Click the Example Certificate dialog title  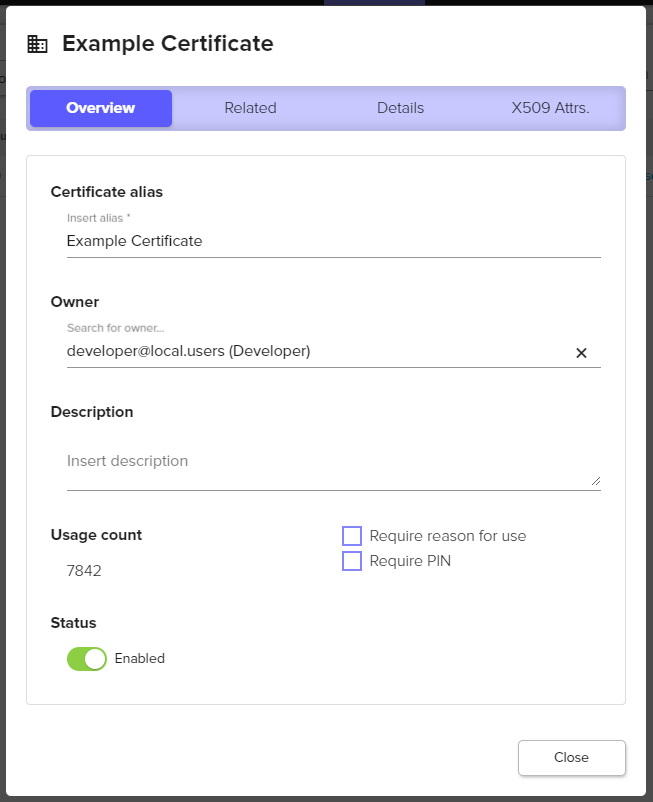pyautogui.click(x=167, y=44)
